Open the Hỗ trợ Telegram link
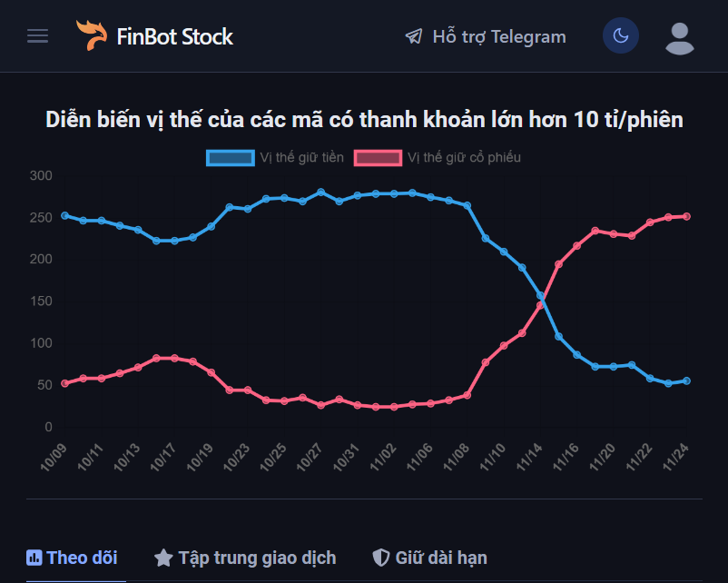The width and height of the screenshot is (728, 583). tap(486, 36)
